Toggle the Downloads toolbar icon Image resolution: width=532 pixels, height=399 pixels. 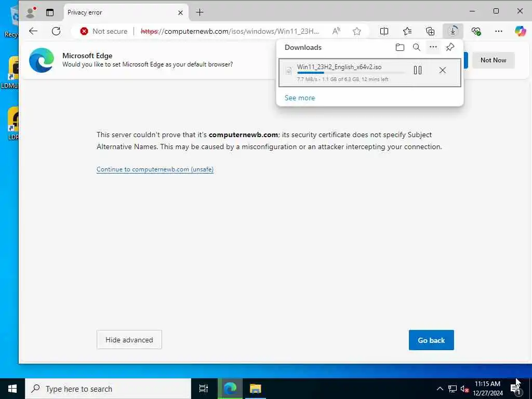click(x=453, y=31)
